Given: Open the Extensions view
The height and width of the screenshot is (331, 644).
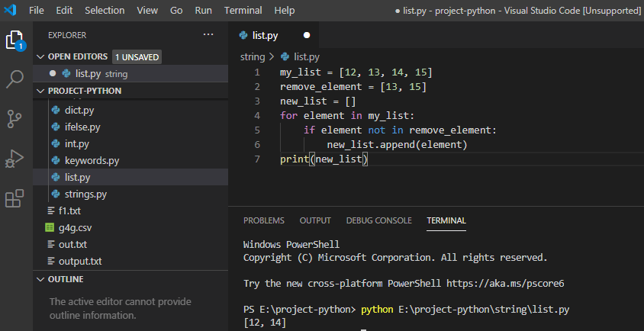Looking at the screenshot, I should [x=14, y=198].
